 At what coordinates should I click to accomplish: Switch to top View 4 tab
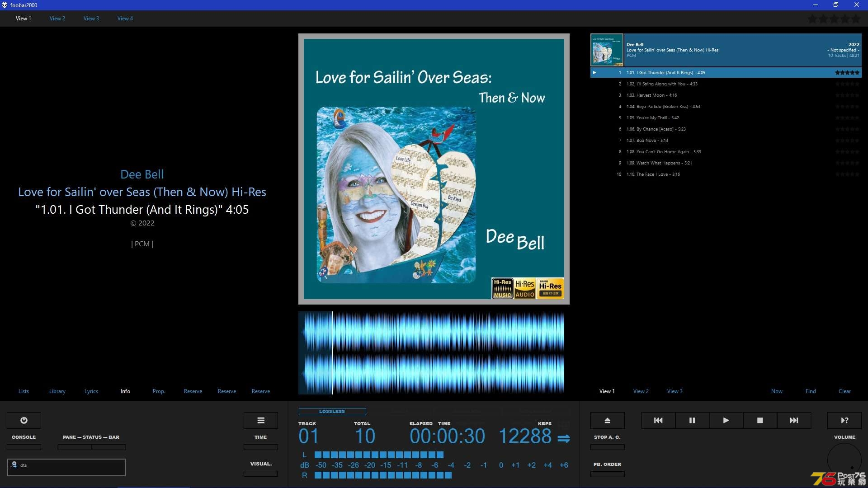click(125, 19)
